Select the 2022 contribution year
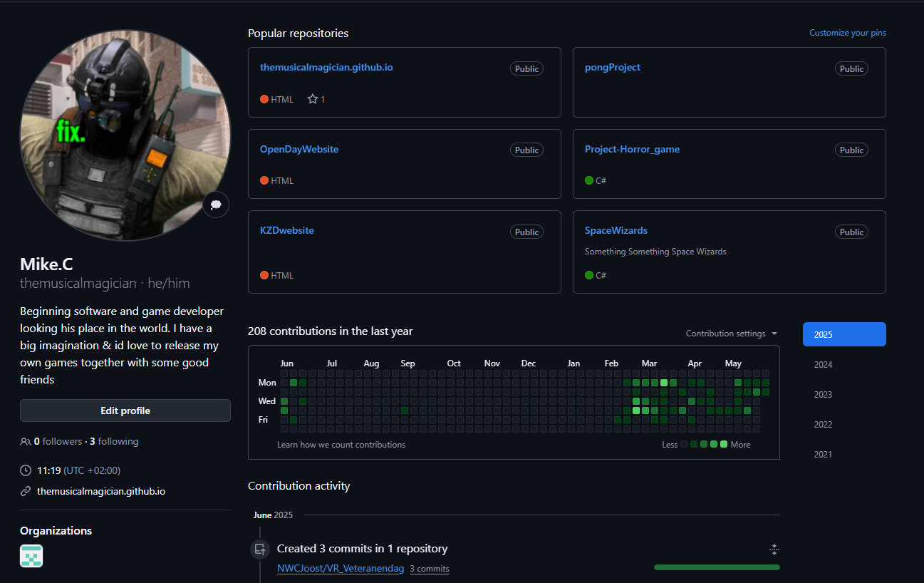Screen dimensions: 924x583 (x=823, y=425)
